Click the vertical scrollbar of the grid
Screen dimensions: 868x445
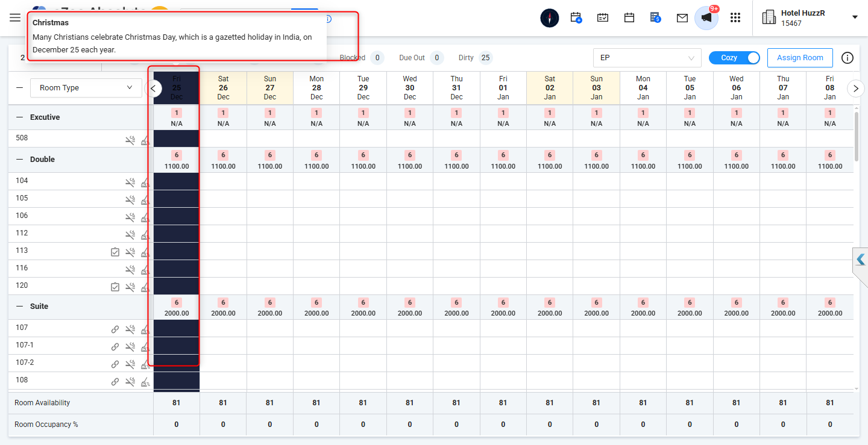(x=857, y=135)
